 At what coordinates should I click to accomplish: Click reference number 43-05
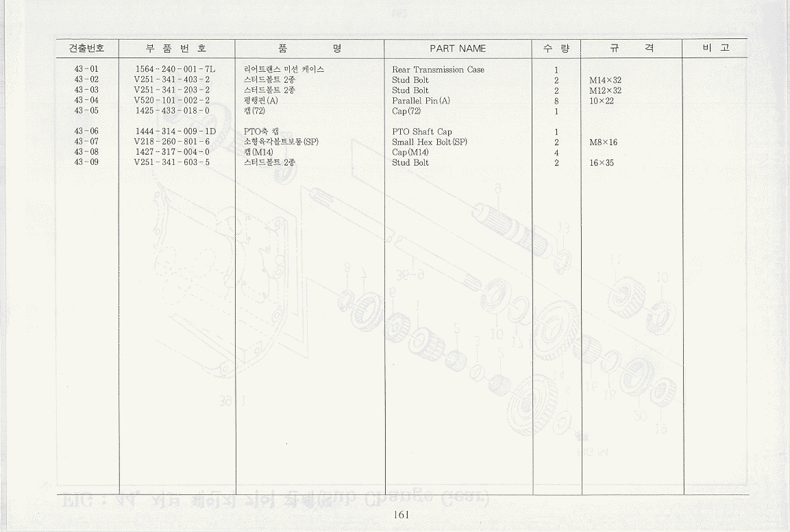click(86, 110)
